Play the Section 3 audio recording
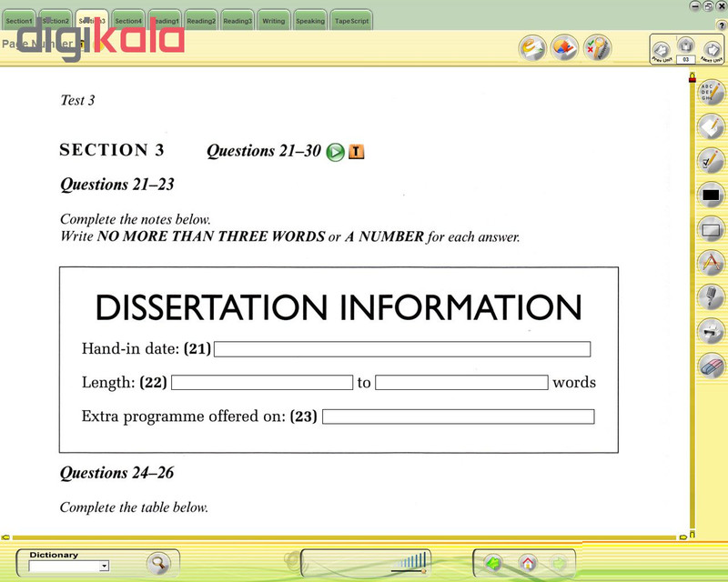 click(x=335, y=152)
